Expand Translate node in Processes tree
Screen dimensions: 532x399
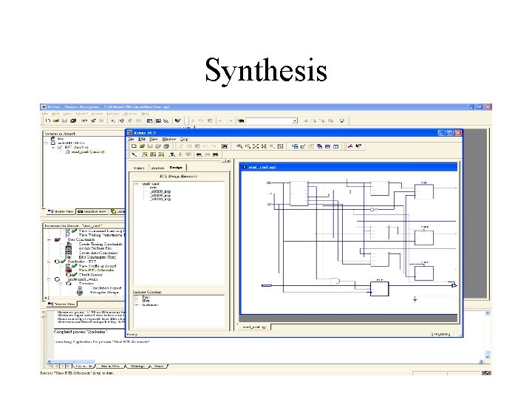61,284
